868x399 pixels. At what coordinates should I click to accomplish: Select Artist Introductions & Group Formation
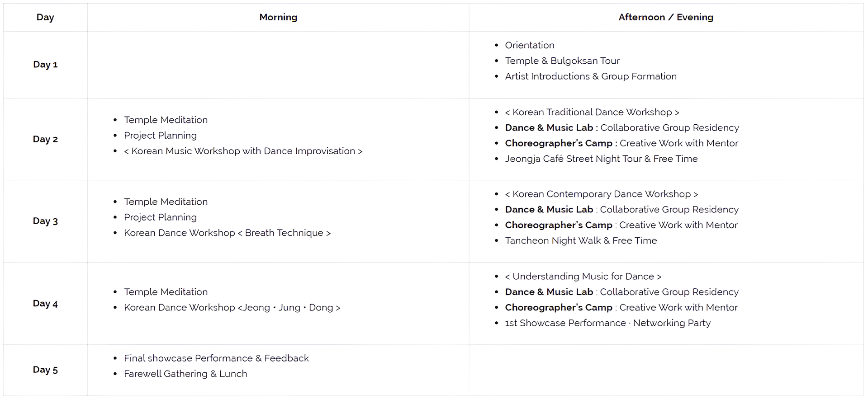tap(591, 76)
